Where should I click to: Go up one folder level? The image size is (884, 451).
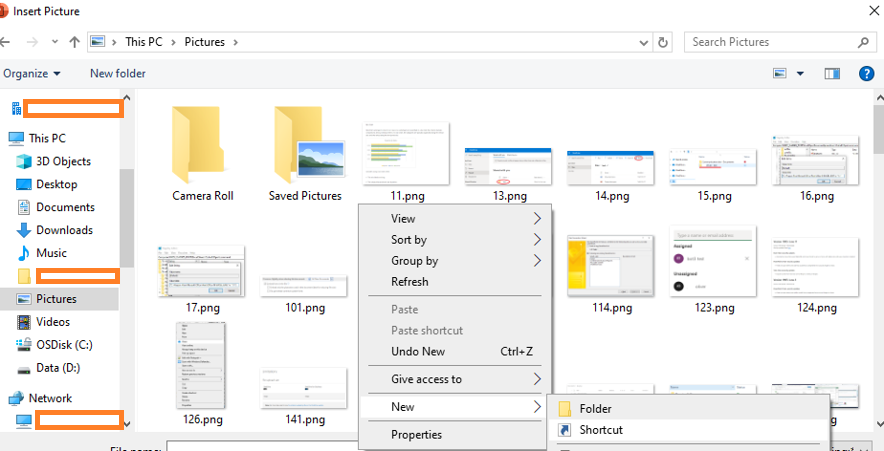[x=74, y=42]
